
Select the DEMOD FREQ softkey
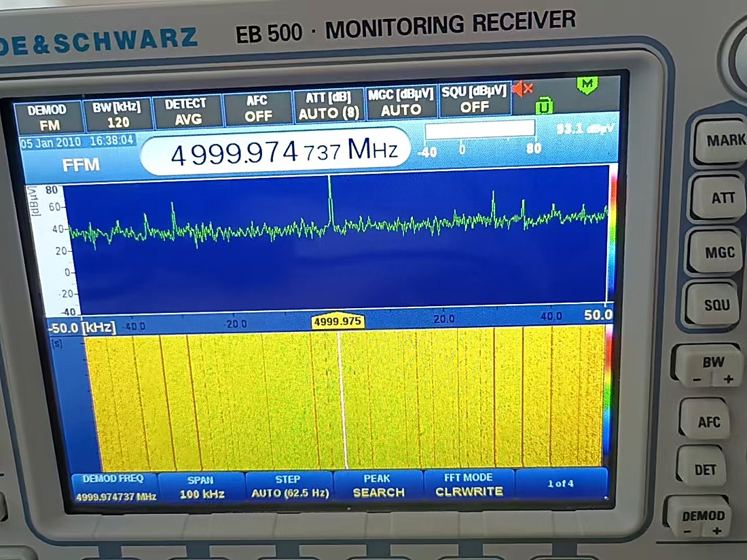point(114,487)
